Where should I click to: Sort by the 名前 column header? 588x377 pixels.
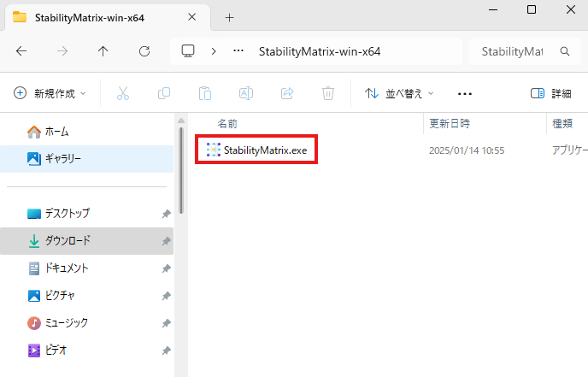tap(227, 124)
